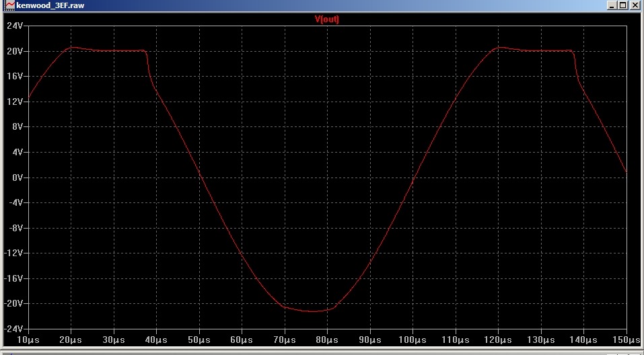Viewport: 644px width, 355px height.
Task: Click the kenwood_3EF.raw window title
Action: tap(50, 6)
